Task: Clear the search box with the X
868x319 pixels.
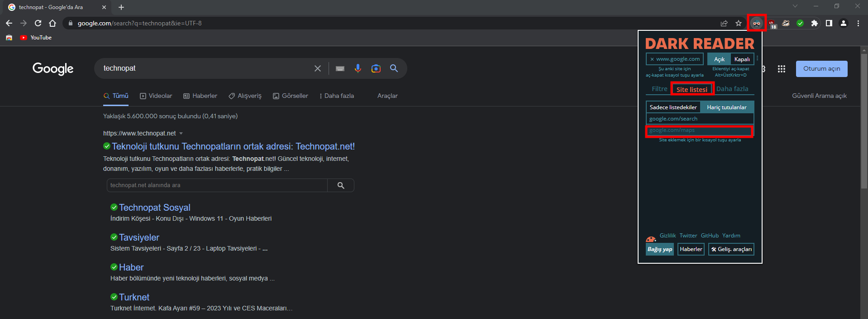Action: tap(318, 68)
